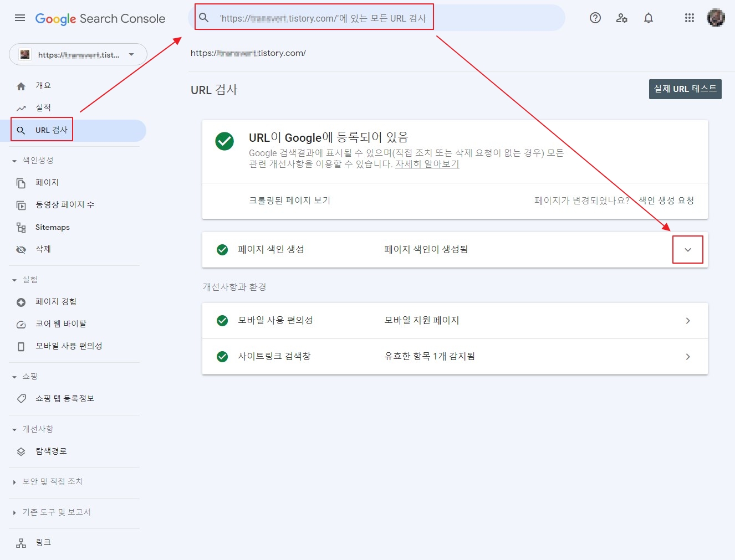Click the pages icon beside 페이지

point(21,183)
